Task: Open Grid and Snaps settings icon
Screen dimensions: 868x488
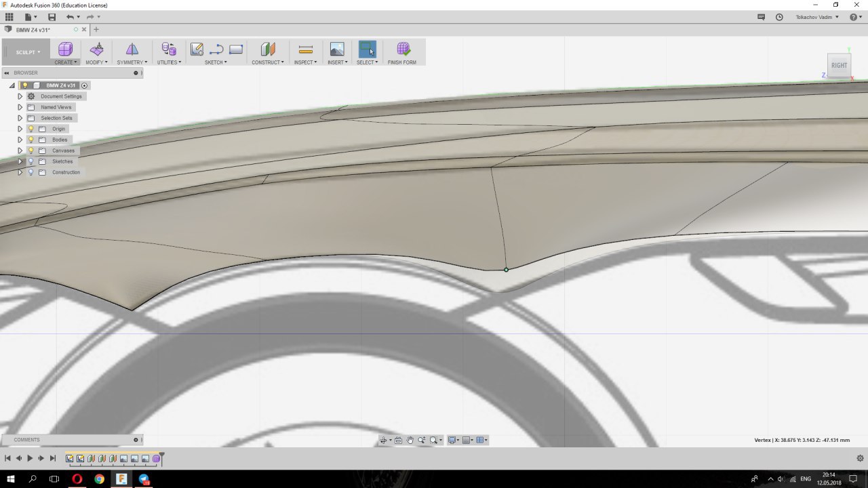Action: 467,441
